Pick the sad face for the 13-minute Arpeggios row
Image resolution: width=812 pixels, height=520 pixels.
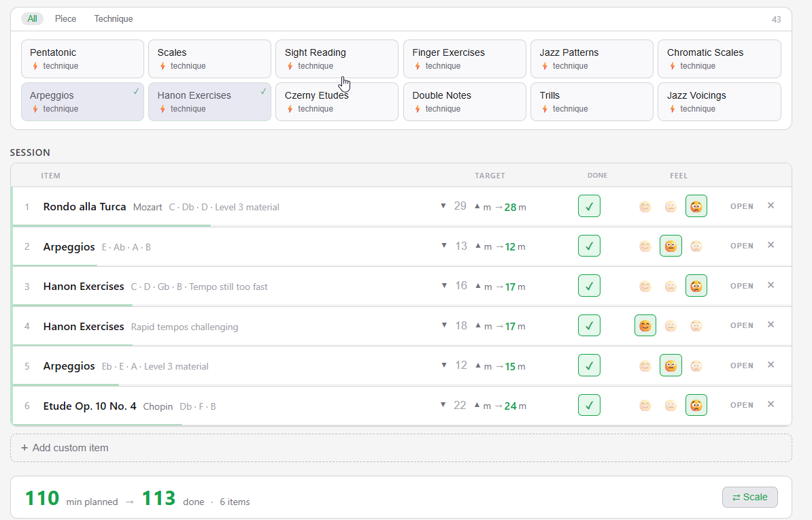click(x=696, y=246)
